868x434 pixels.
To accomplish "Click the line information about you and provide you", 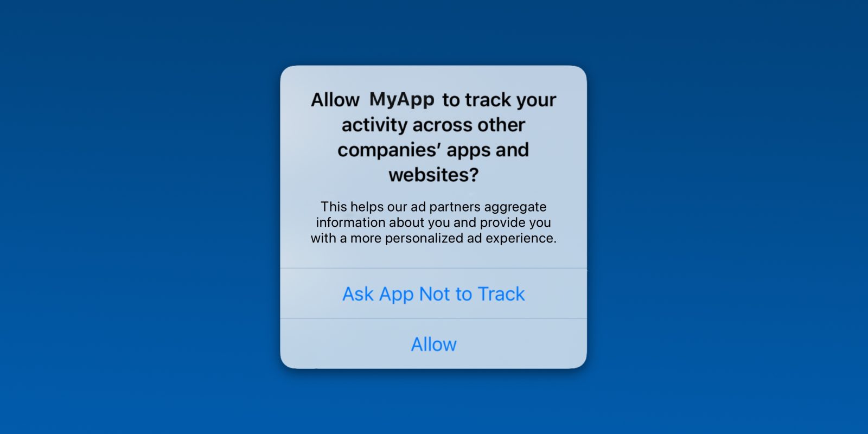I will coord(433,222).
